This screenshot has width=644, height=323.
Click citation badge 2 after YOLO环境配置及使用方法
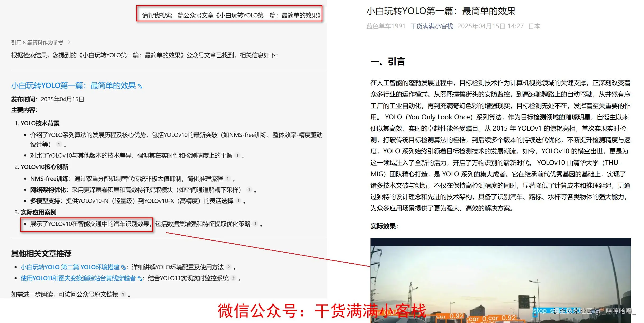pos(229,267)
